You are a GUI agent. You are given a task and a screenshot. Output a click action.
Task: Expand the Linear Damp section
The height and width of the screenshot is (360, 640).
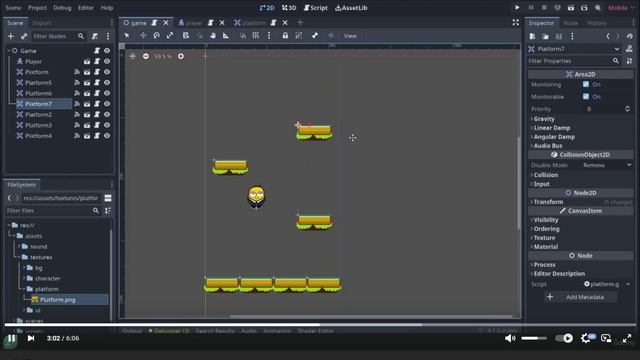pyautogui.click(x=551, y=128)
